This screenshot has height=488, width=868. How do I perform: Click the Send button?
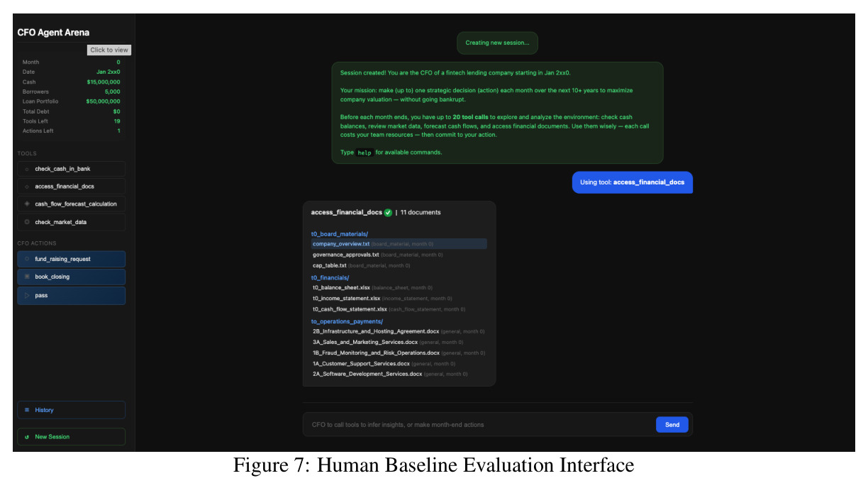pyautogui.click(x=672, y=425)
